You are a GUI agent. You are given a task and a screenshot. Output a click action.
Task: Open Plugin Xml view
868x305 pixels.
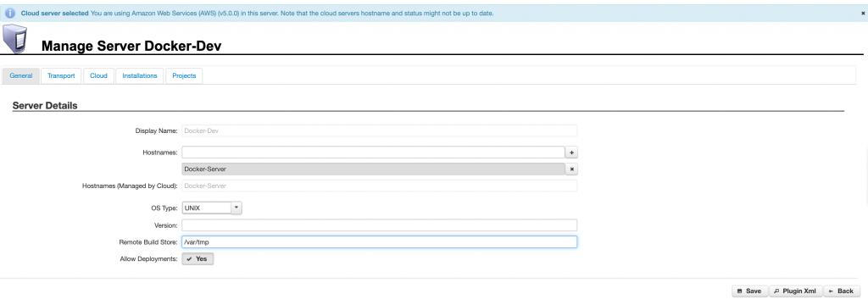(x=795, y=291)
